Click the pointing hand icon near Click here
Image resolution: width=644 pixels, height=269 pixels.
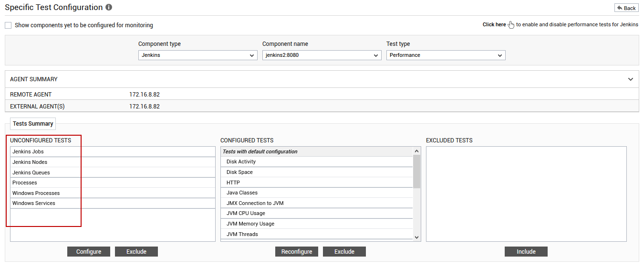(511, 25)
